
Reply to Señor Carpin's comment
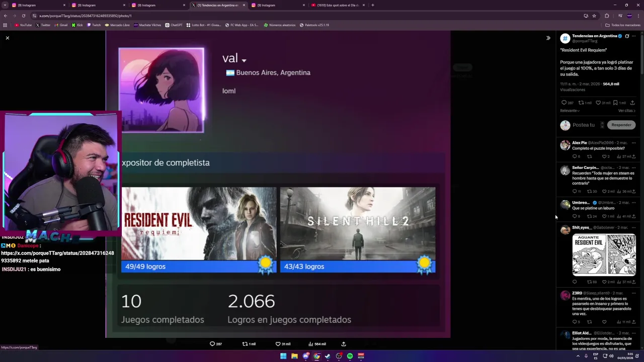575,192
